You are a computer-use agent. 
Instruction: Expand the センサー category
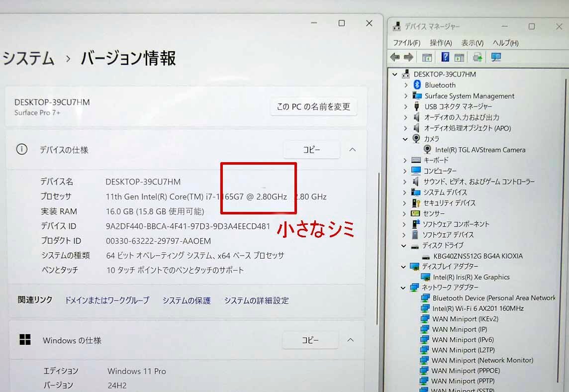pyautogui.click(x=404, y=213)
